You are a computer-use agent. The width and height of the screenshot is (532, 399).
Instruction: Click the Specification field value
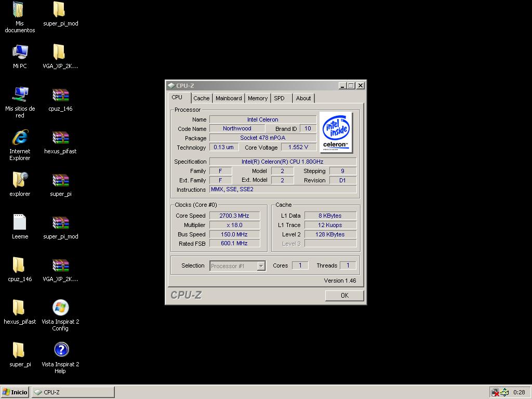(x=283, y=162)
